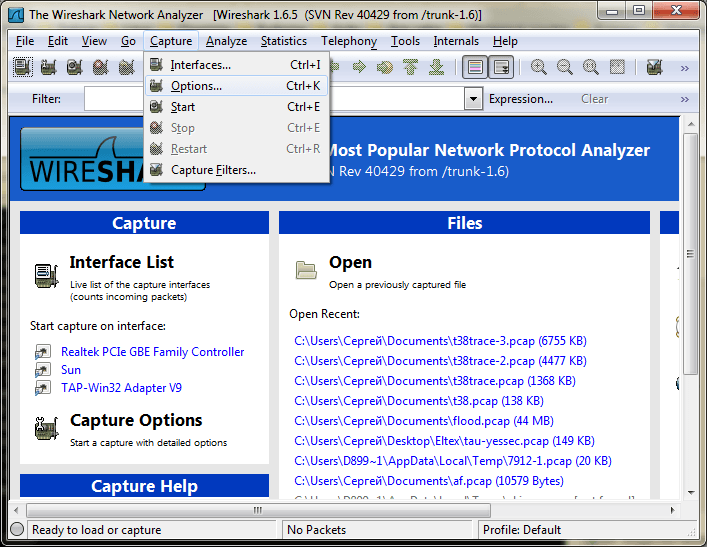Click the Capture Options wrench card icon
Viewport: 707px width, 547px height.
(x=46, y=428)
